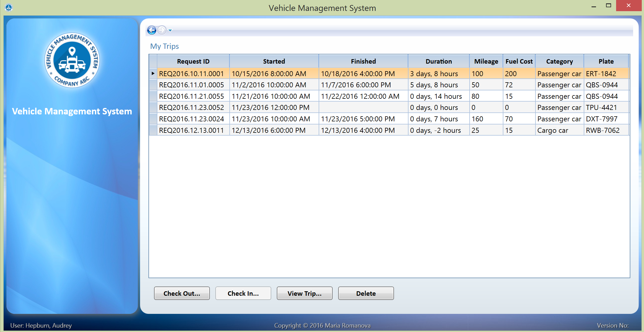Click the Check In... button
Screen dimensions: 644x332
coord(243,293)
